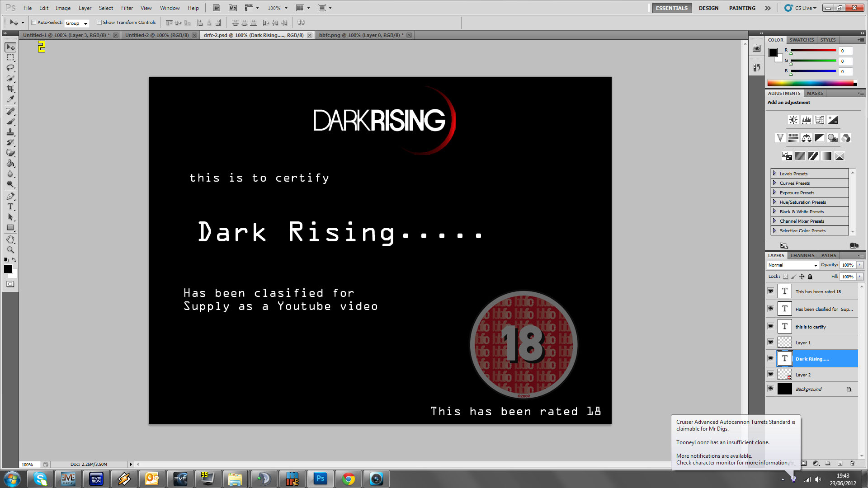Enable the Auto-Select checkbox
Image resolution: width=868 pixels, height=488 pixels.
(34, 23)
